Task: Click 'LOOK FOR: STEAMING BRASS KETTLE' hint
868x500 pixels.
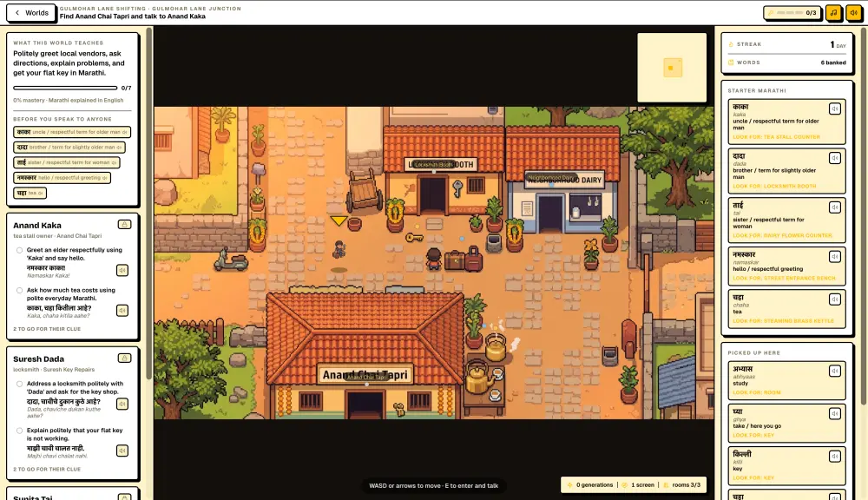Action: [x=783, y=320]
